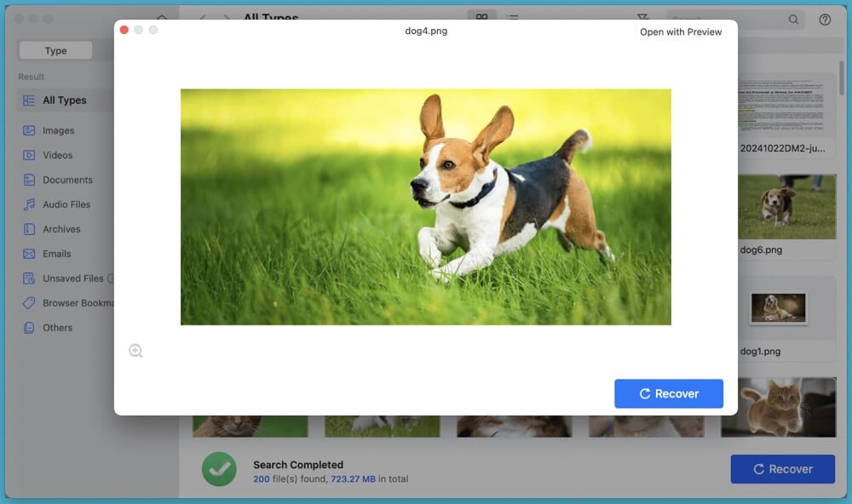The image size is (852, 504).
Task: Select the Images category icon
Action: (29, 130)
